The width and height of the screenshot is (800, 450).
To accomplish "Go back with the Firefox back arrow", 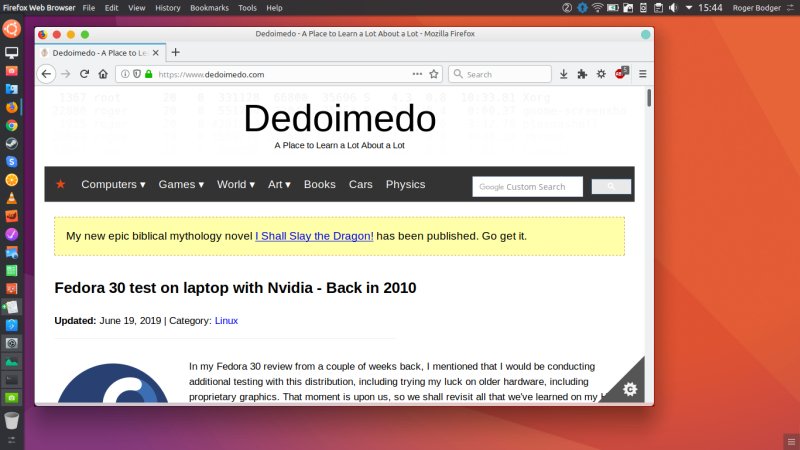I will pyautogui.click(x=46, y=74).
